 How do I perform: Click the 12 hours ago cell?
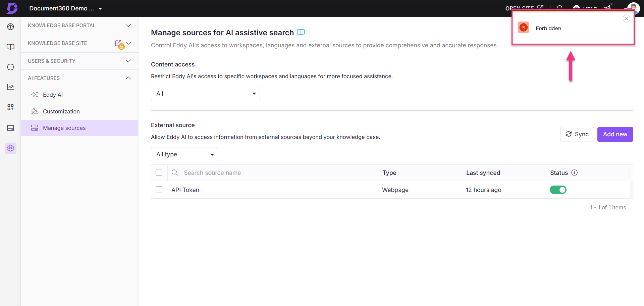click(x=483, y=190)
